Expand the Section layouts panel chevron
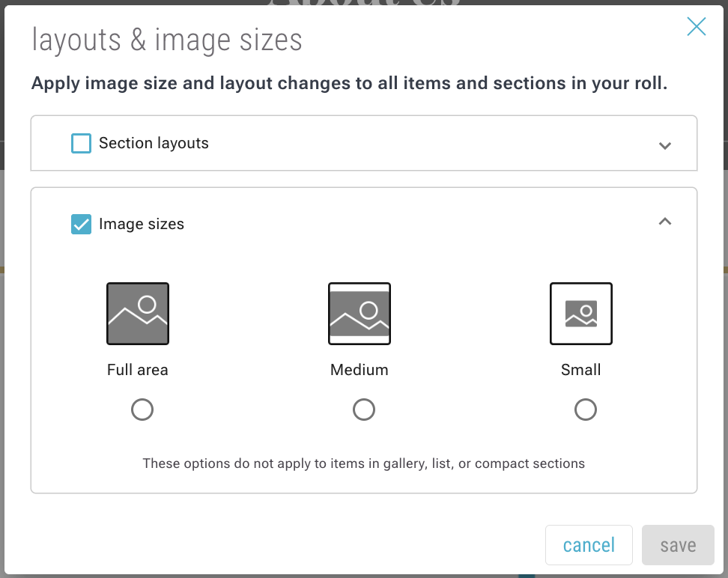 point(664,145)
